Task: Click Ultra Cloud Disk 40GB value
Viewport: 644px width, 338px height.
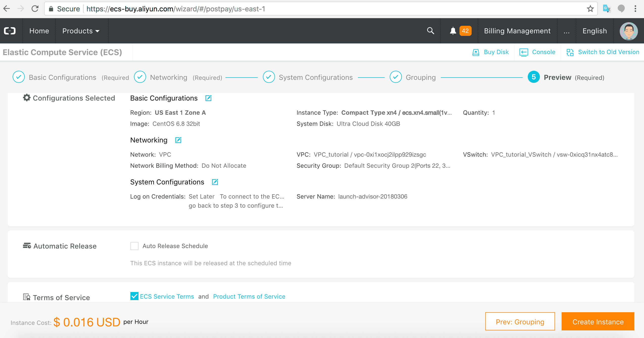Action: click(x=368, y=124)
